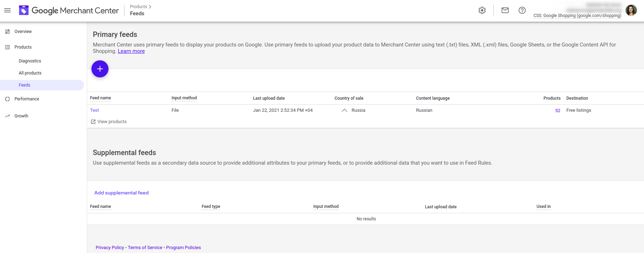Viewport: 644px width, 253px height.
Task: Click the 52 products count link
Action: [558, 111]
